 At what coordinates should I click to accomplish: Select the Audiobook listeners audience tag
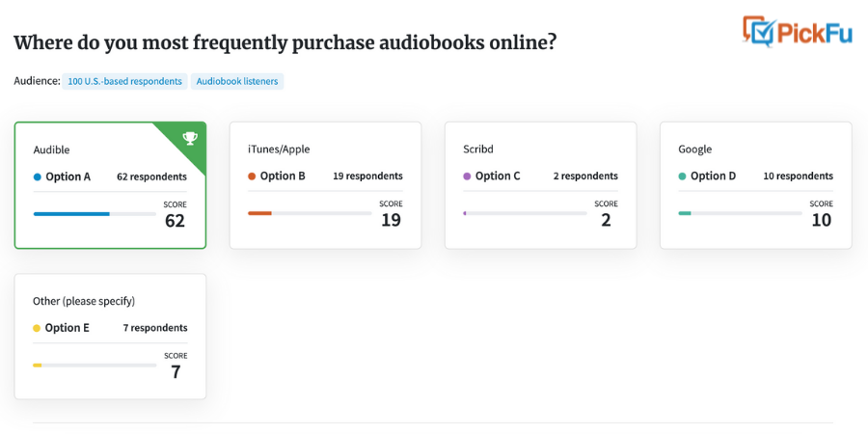237,81
